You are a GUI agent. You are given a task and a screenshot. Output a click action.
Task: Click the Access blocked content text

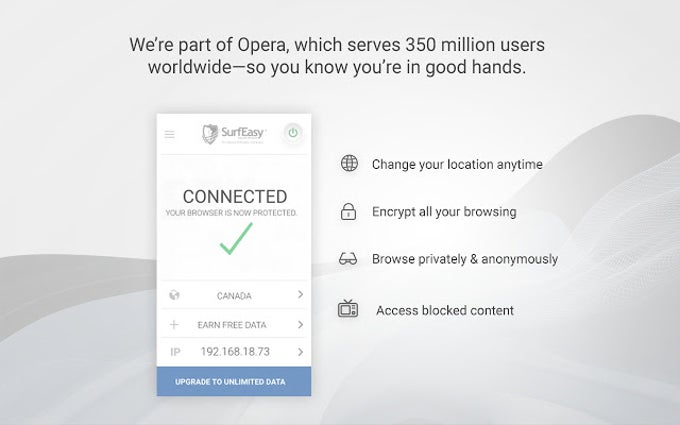tap(445, 310)
